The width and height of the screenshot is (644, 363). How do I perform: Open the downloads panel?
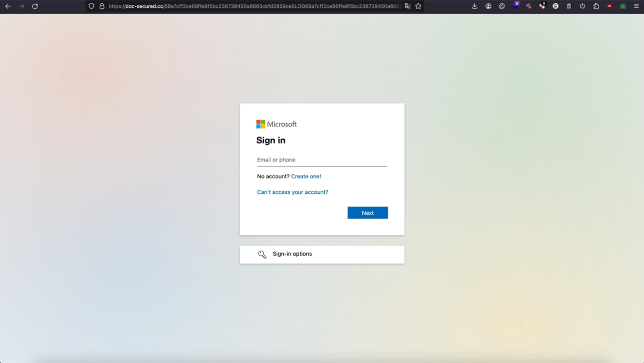click(475, 6)
